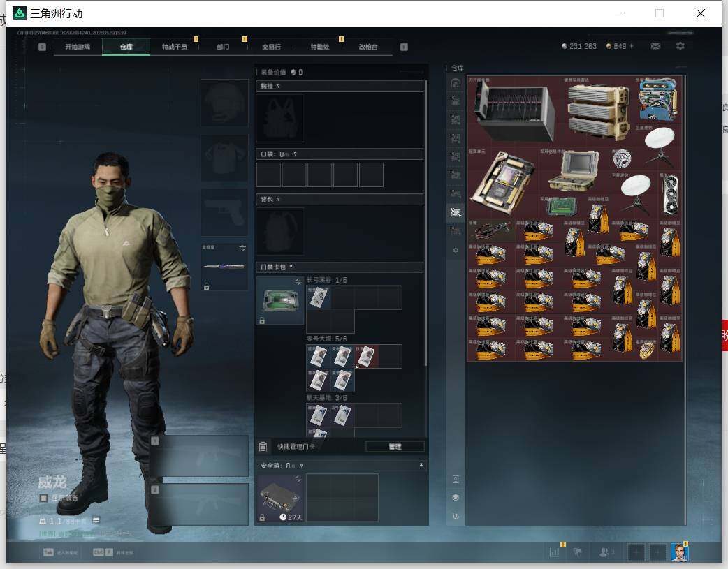728x569 pixels.
Task: Swap secure container via arrows icon
Action: 298,479
